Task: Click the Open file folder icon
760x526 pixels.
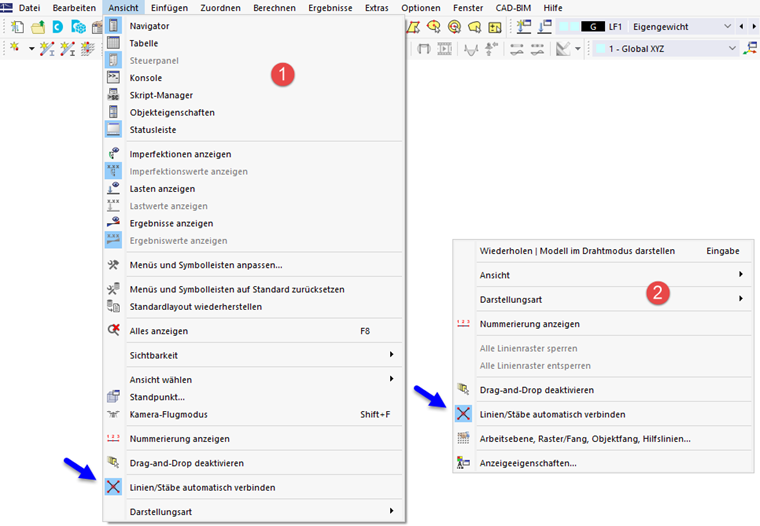Action: [38, 27]
